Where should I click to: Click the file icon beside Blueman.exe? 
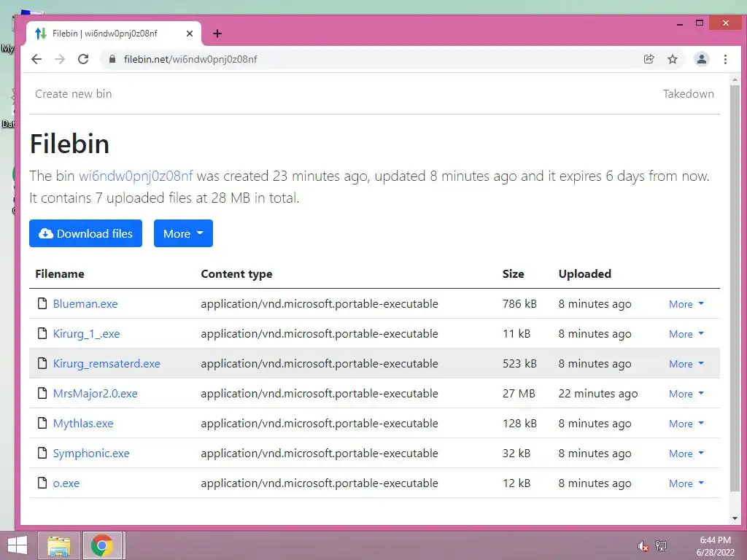pos(42,303)
